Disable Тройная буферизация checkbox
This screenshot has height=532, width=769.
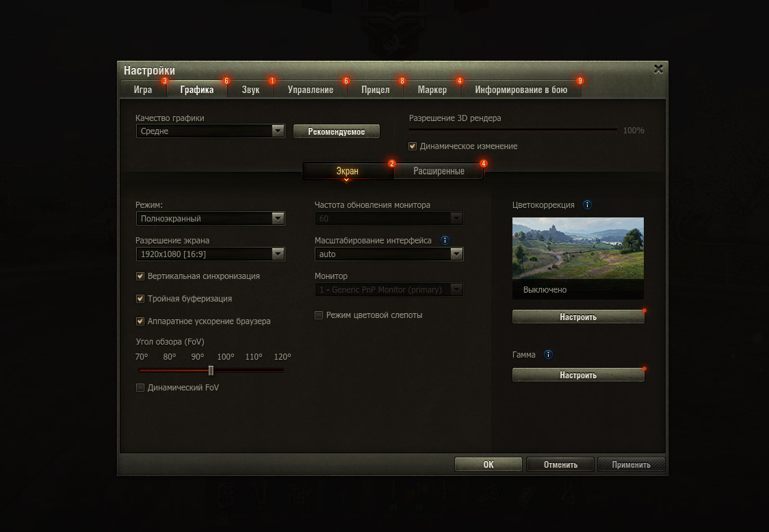click(x=140, y=299)
